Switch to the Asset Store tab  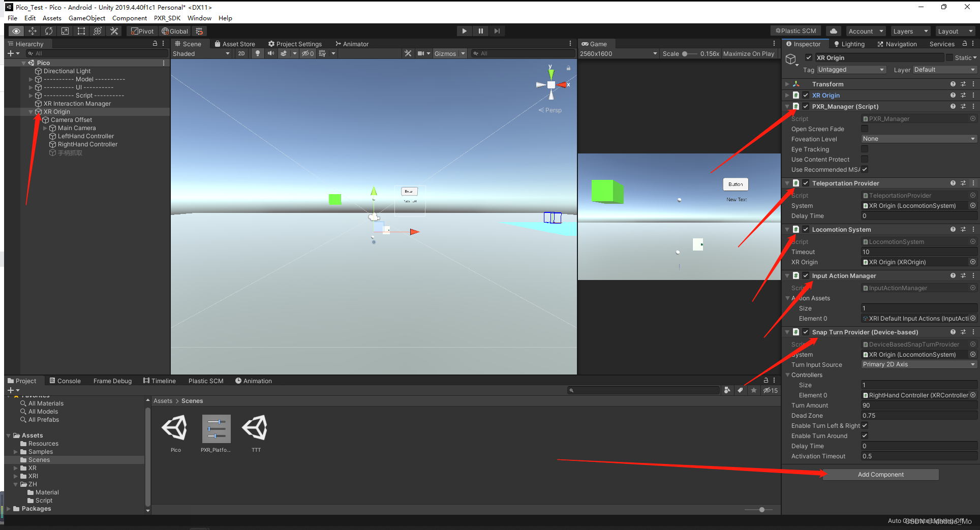pos(235,44)
